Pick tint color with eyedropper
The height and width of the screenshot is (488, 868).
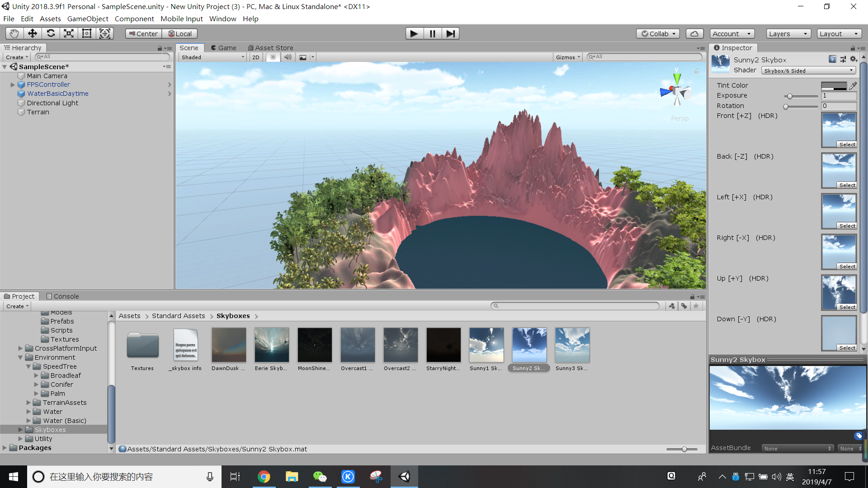(853, 85)
